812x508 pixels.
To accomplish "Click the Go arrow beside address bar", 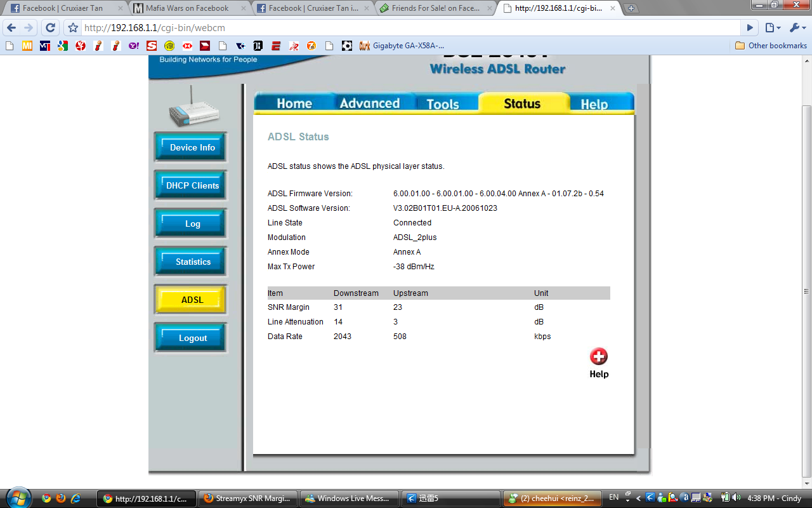I will pos(750,28).
